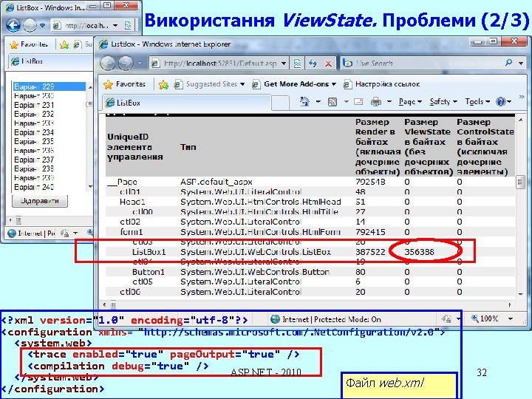Viewport: 532px width, 399px height.
Task: Open zoom level dropdown arrow
Action: [x=511, y=319]
